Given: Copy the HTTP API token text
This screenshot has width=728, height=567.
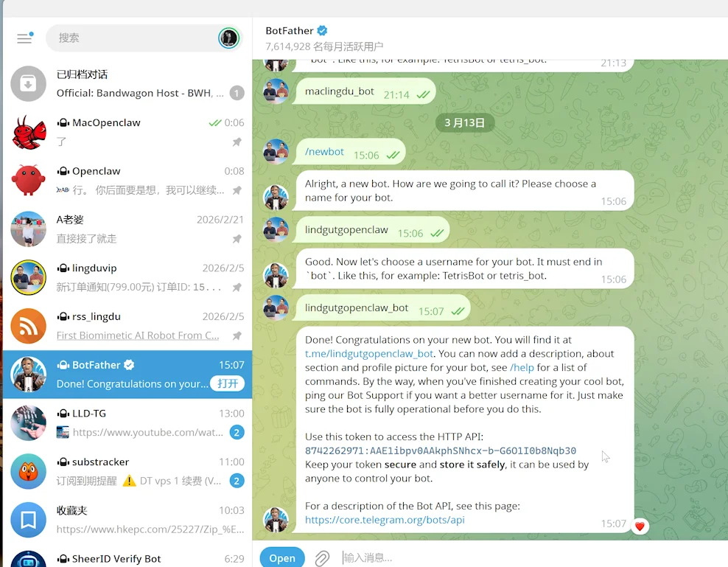Looking at the screenshot, I should point(440,451).
